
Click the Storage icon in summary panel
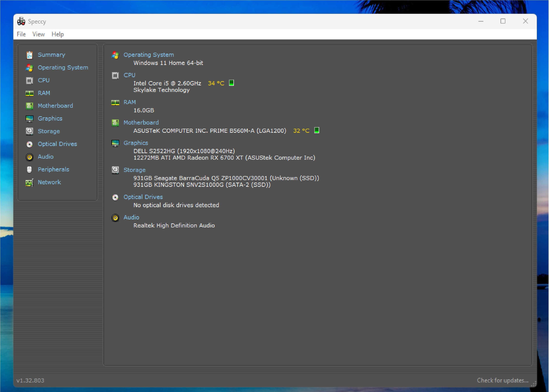[x=115, y=170]
